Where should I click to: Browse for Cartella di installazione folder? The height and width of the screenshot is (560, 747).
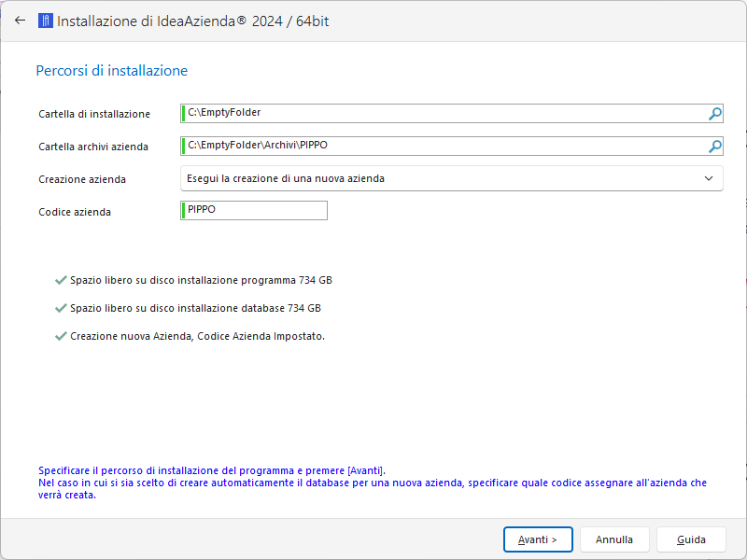click(x=714, y=114)
